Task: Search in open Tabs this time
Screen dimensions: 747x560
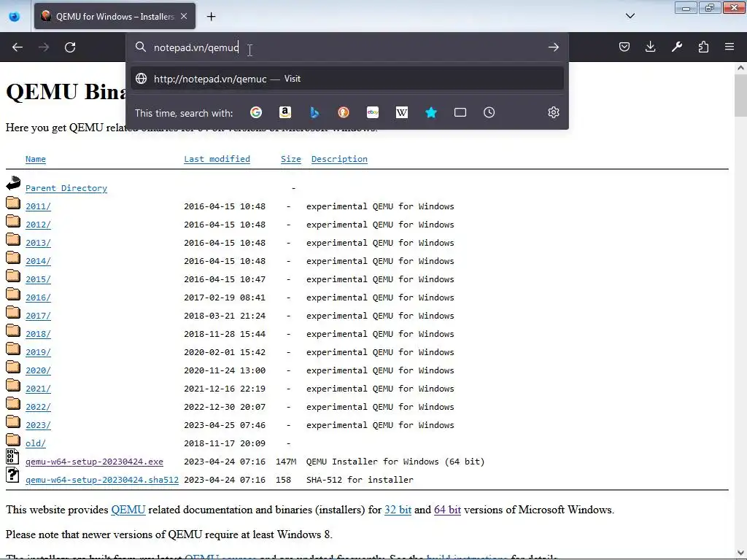Action: (460, 112)
